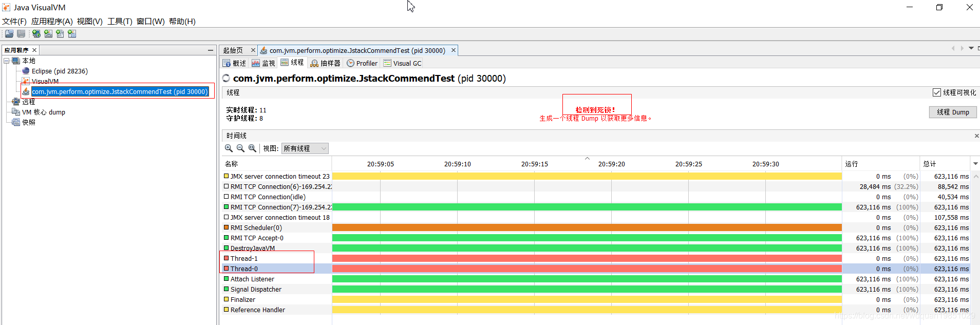The width and height of the screenshot is (980, 325).
Task: Click the VM 核心 dump icon
Action: pos(16,112)
